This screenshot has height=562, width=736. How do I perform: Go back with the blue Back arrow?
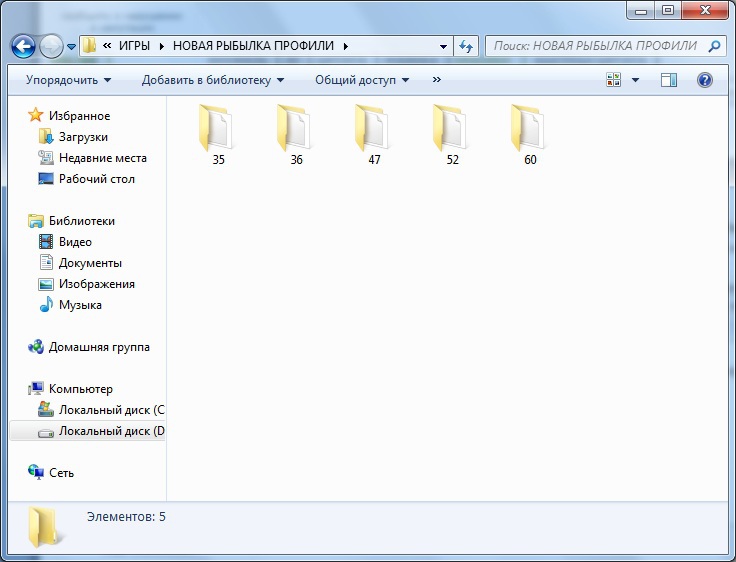tap(23, 46)
